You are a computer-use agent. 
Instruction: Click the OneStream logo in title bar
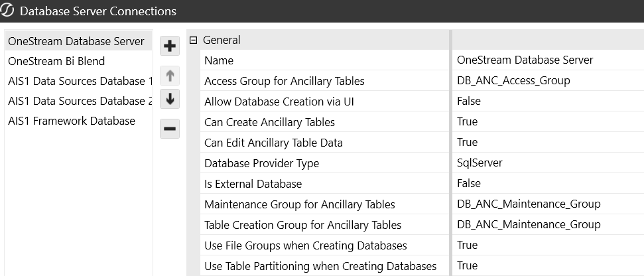point(7,10)
